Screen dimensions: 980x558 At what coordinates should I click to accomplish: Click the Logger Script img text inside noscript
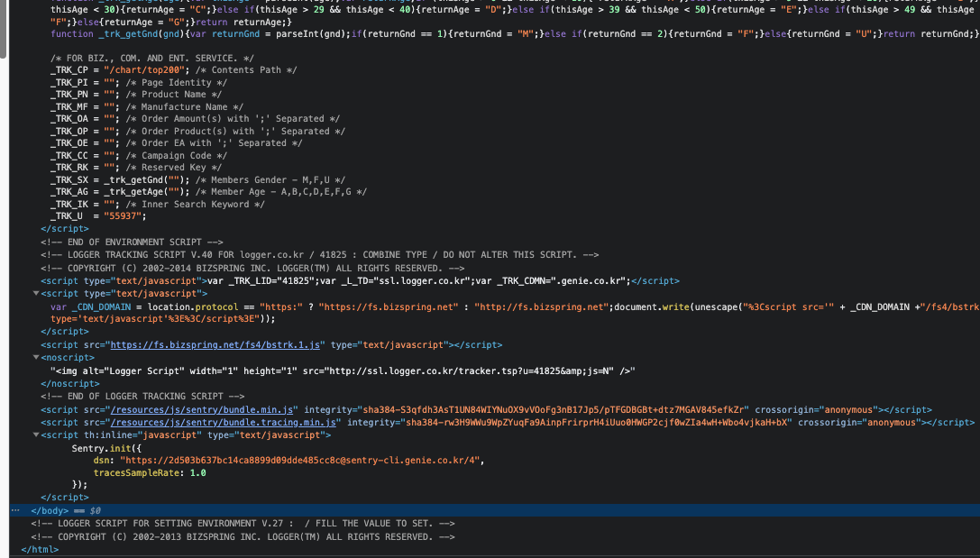coord(343,371)
